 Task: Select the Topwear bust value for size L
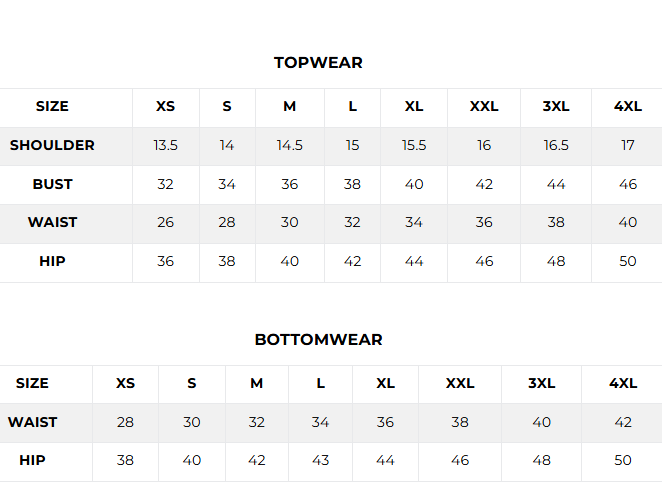point(352,185)
